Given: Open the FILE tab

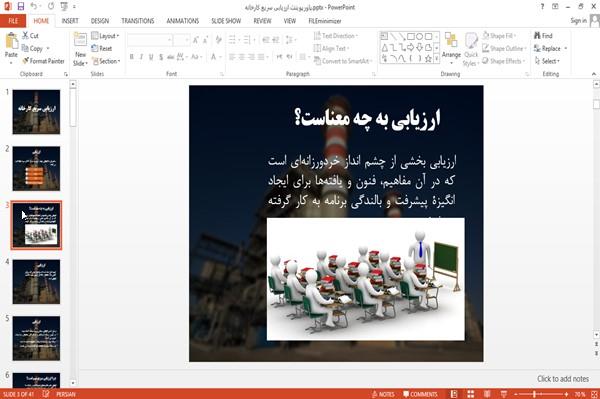Looking at the screenshot, I should point(13,21).
